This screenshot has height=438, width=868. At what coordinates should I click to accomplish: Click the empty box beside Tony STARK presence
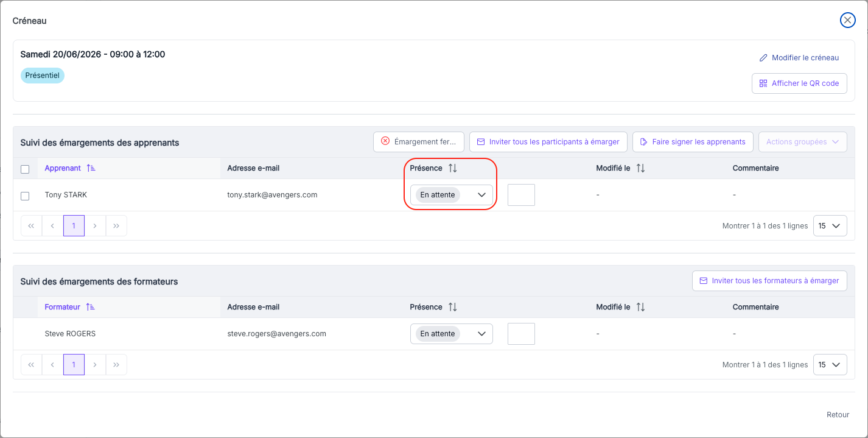(521, 195)
